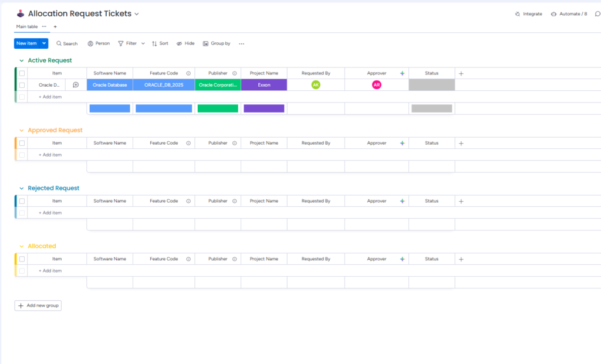Check the Approved Request header checkbox
This screenshot has width=601, height=364.
pyautogui.click(x=22, y=143)
